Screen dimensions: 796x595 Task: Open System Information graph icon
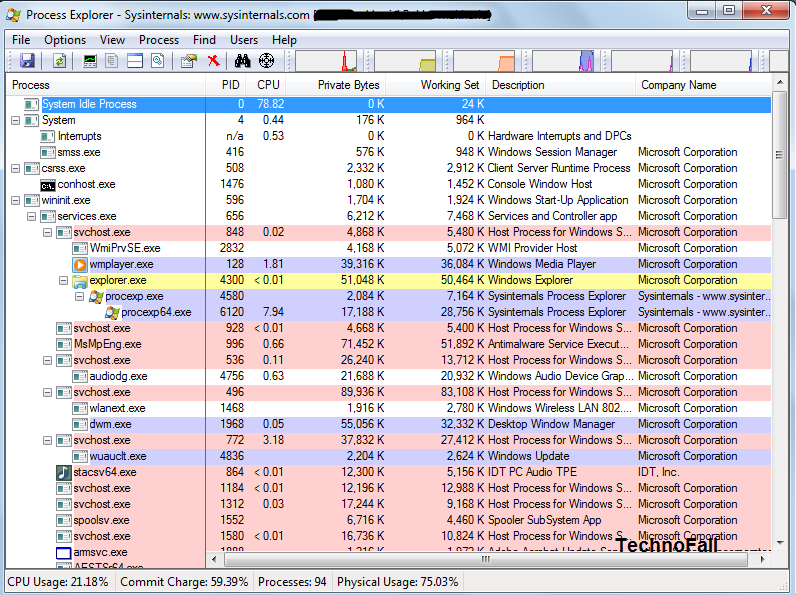90,61
